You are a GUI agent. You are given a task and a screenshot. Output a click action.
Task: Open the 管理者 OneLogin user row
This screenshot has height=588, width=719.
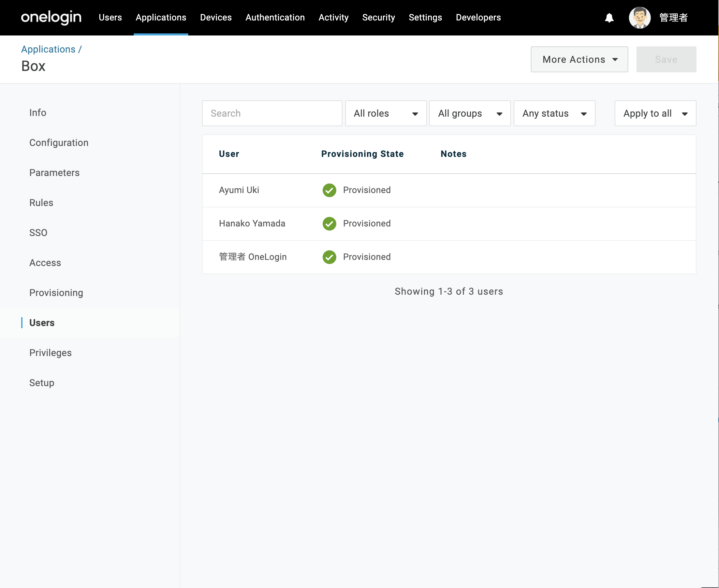pos(449,257)
